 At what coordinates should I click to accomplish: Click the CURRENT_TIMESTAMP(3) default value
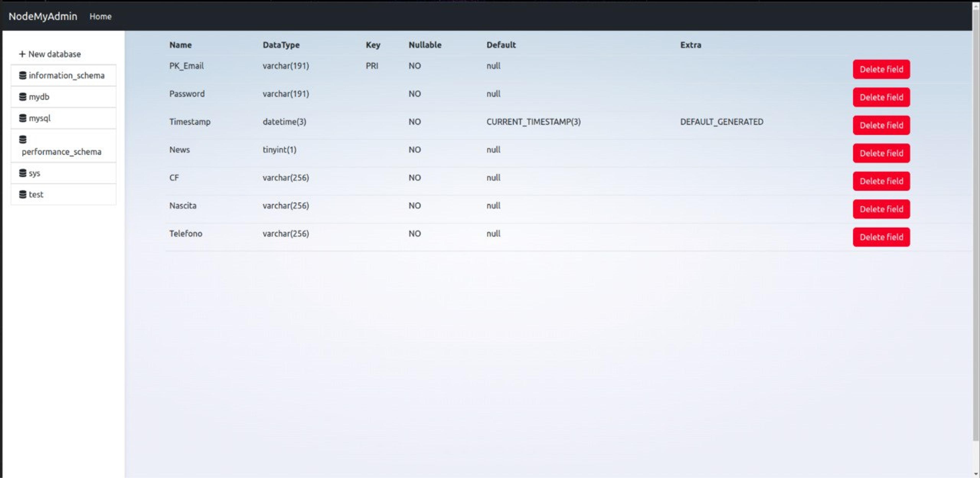pos(533,122)
